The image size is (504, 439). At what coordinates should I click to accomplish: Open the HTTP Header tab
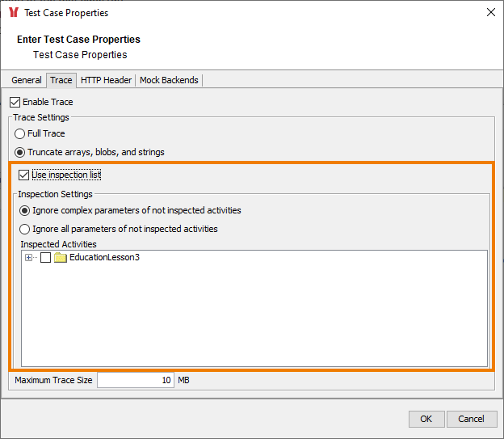106,80
